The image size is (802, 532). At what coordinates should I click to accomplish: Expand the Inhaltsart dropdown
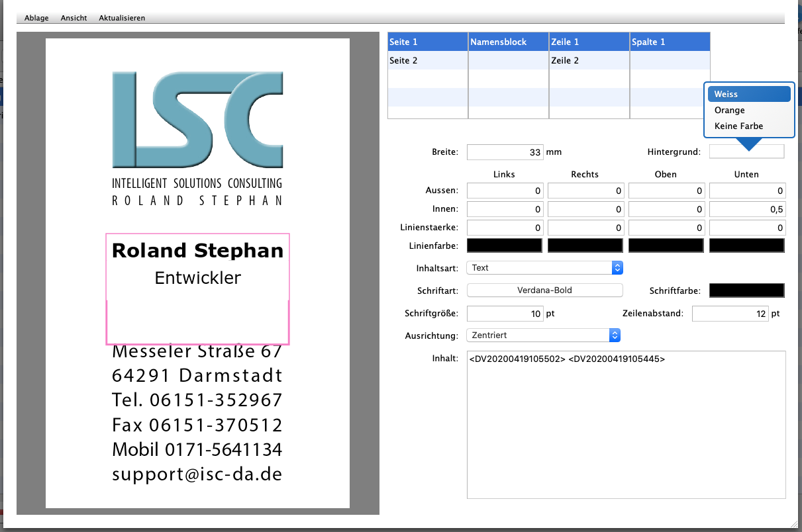click(x=544, y=268)
